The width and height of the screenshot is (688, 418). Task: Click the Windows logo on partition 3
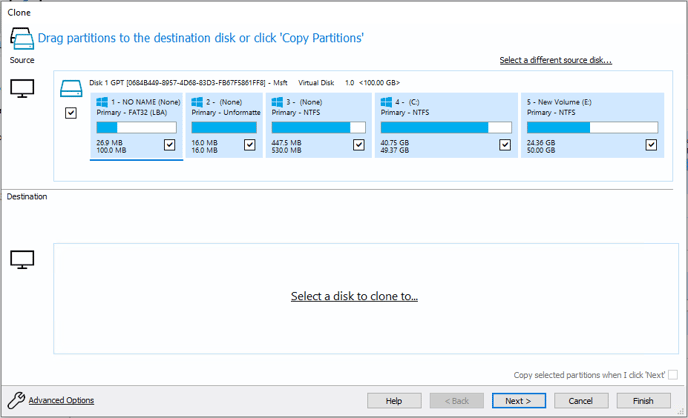pyautogui.click(x=277, y=102)
